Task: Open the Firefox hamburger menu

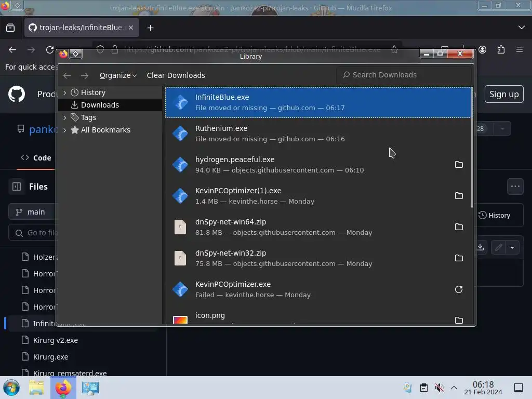Action: 520,49
